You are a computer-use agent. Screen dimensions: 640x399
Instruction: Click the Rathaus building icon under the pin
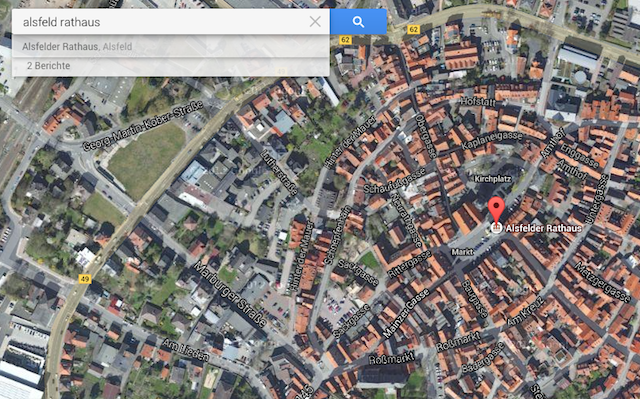click(496, 228)
